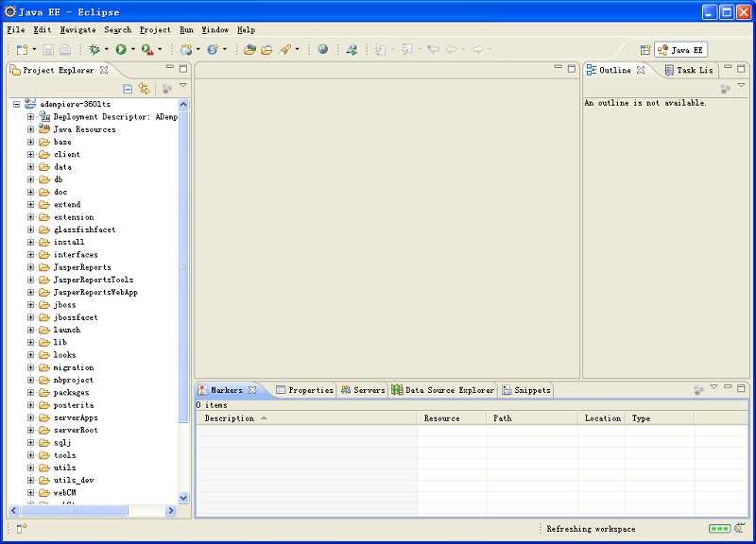This screenshot has width=756, height=544.
Task: Switch to the Snippets tab
Action: tap(526, 390)
